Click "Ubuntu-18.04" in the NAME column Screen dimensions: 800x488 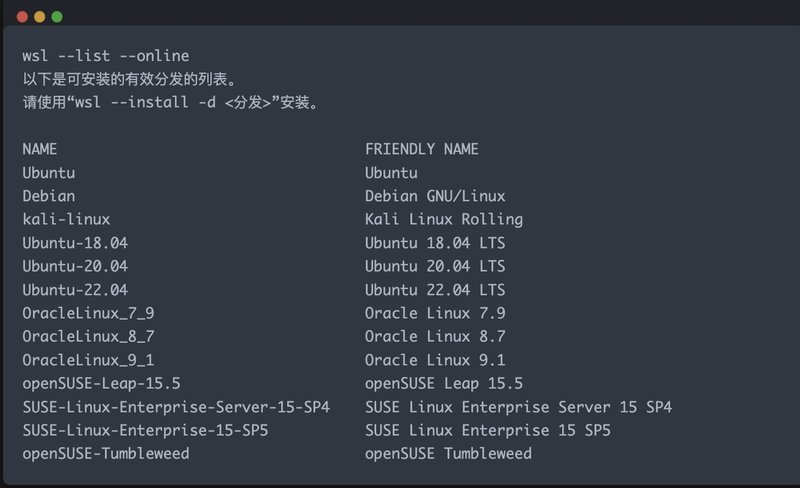(75, 243)
